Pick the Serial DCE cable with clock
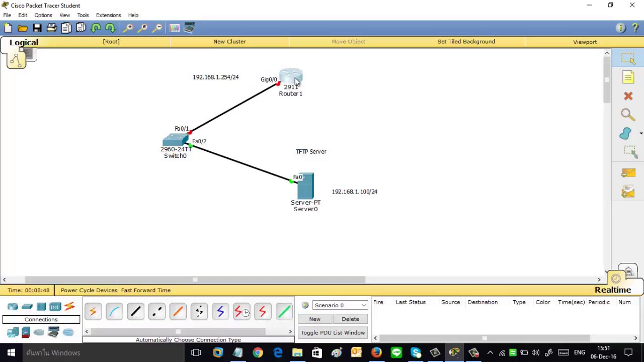 242,312
